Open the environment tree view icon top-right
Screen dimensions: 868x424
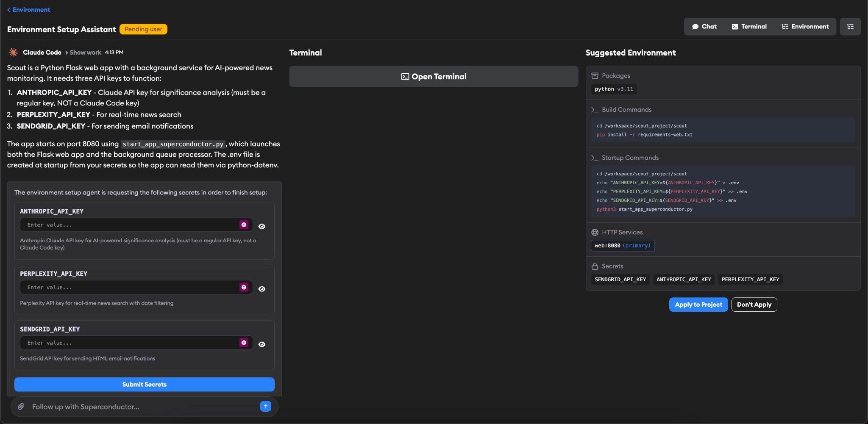tap(851, 26)
